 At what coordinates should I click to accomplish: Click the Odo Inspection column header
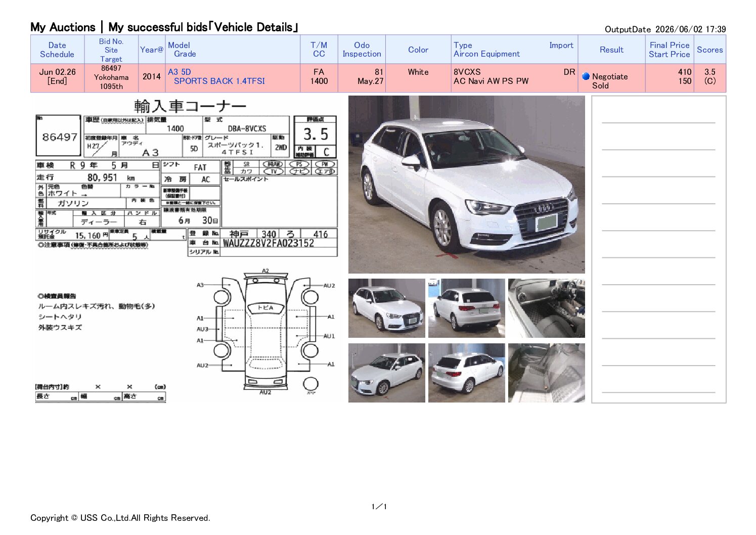click(x=362, y=50)
